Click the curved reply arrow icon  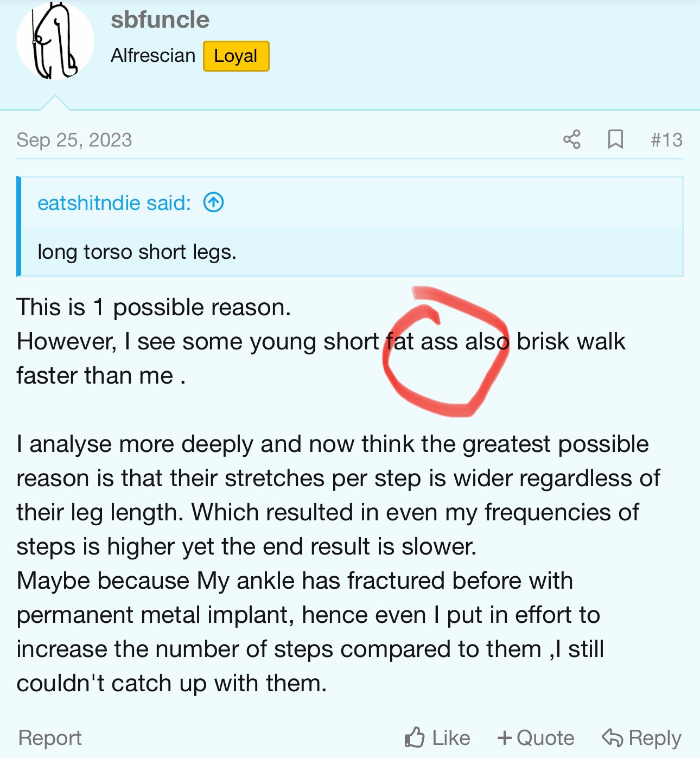[613, 738]
